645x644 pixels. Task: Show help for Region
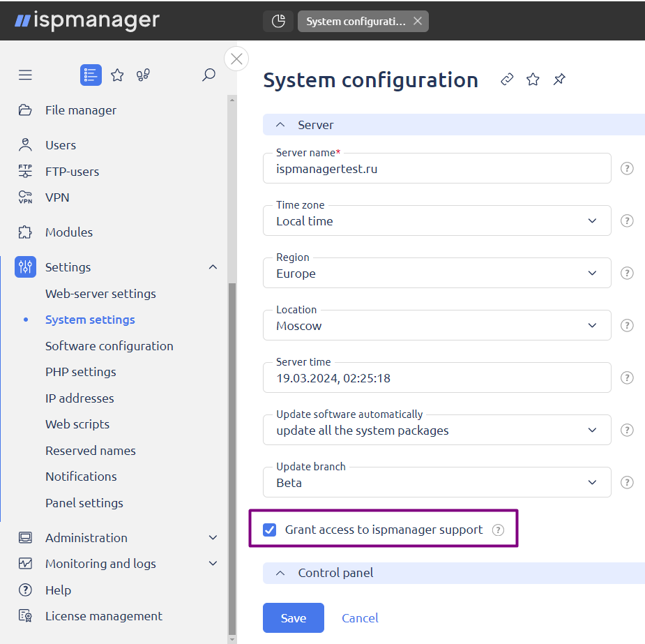point(627,273)
